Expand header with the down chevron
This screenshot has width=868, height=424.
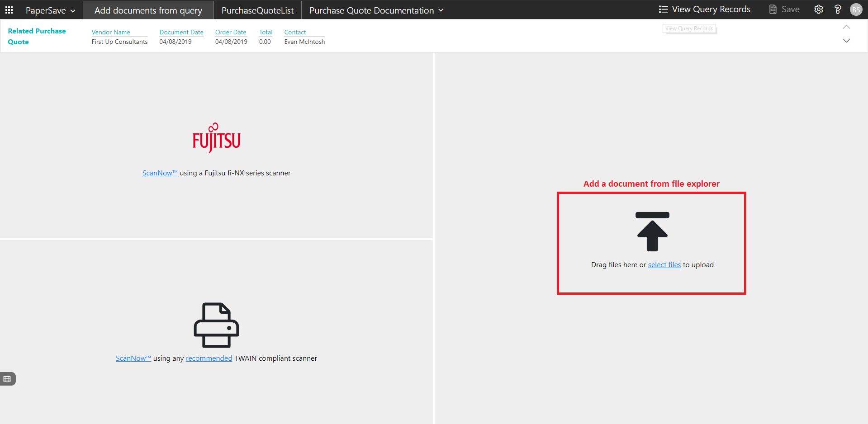coord(846,41)
